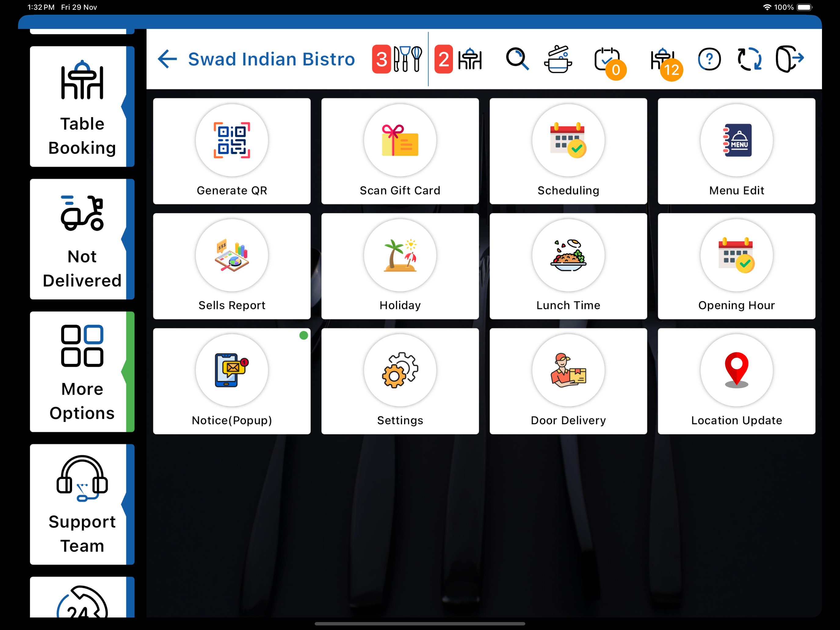Open the Lunch Time tile
The image size is (840, 630).
(x=568, y=266)
